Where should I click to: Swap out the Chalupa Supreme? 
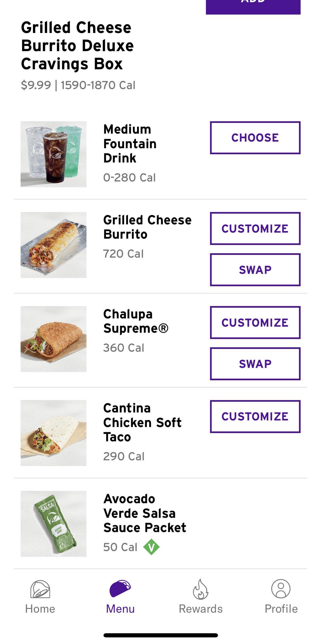click(x=255, y=364)
